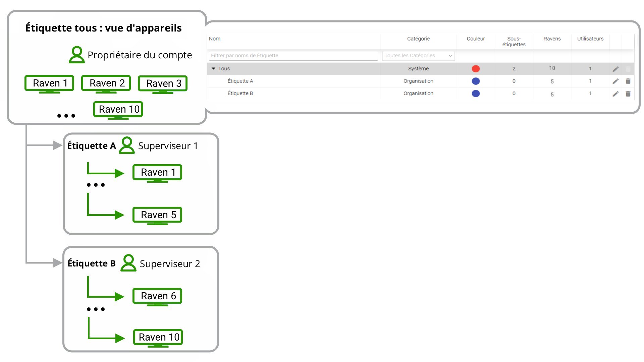Edit Étiquette A with pencil icon
Image resolution: width=644 pixels, height=362 pixels.
coord(615,81)
